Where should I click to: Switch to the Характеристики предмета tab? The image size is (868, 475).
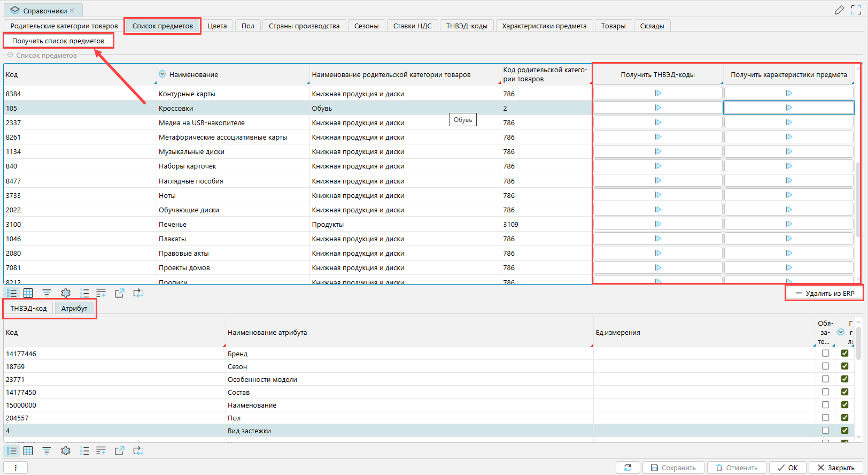click(544, 26)
